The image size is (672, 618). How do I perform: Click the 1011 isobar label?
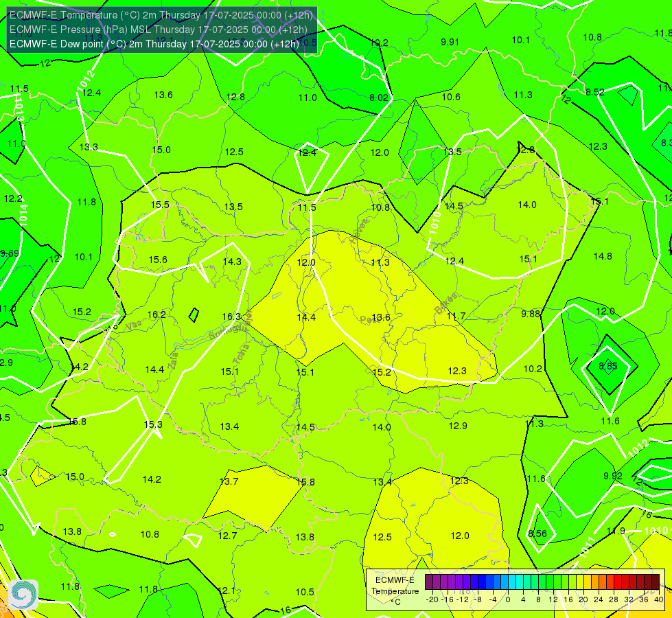(x=587, y=547)
